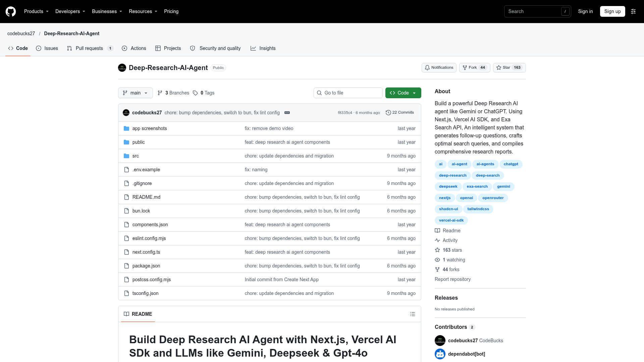Open the package.json file

[146, 266]
